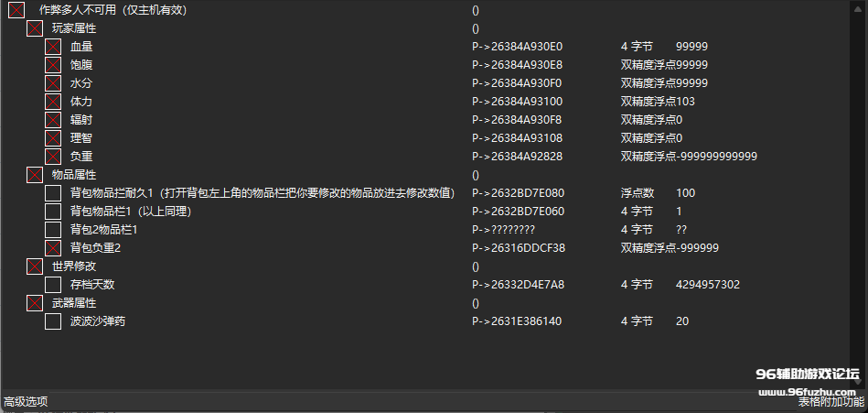Viewport: 868px width, 413px height.
Task: Select the 理智 row label
Action: coord(80,138)
